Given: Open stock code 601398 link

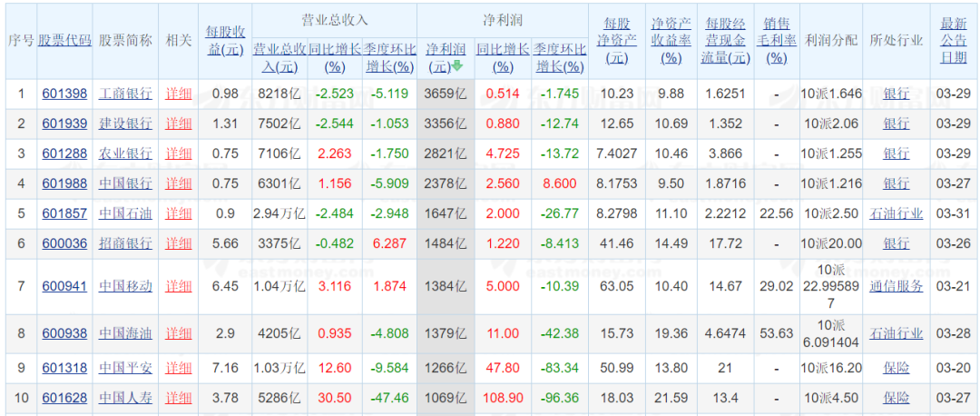Looking at the screenshot, I should tap(64, 94).
